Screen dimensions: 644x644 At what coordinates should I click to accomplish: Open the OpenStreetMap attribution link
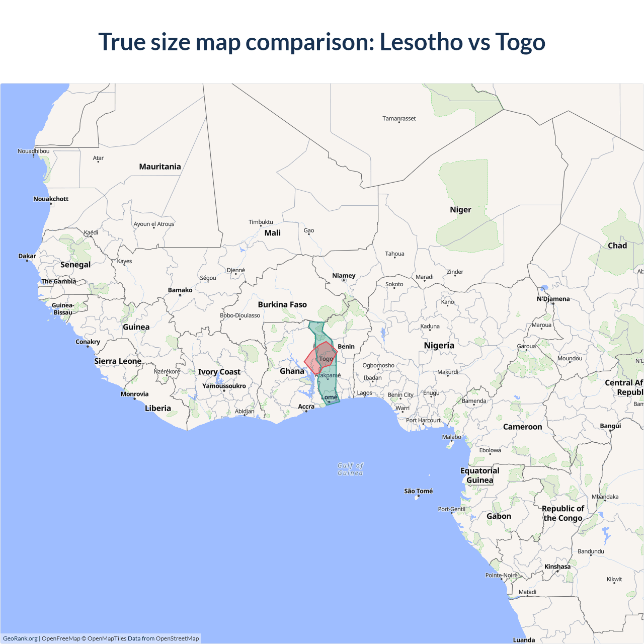click(177, 638)
